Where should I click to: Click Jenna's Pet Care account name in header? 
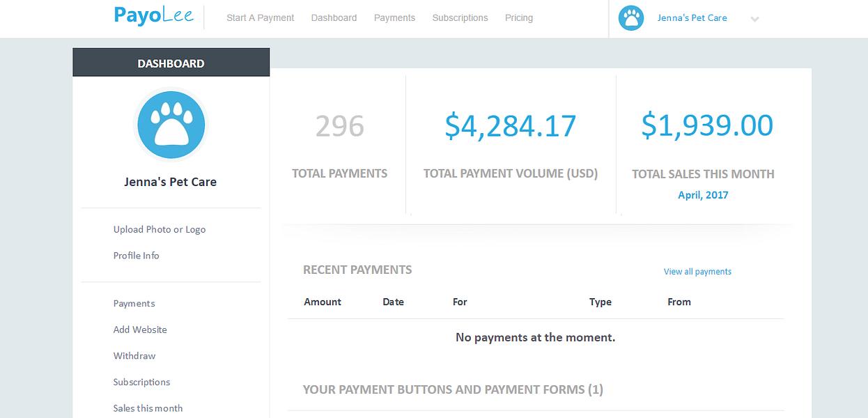click(x=692, y=18)
